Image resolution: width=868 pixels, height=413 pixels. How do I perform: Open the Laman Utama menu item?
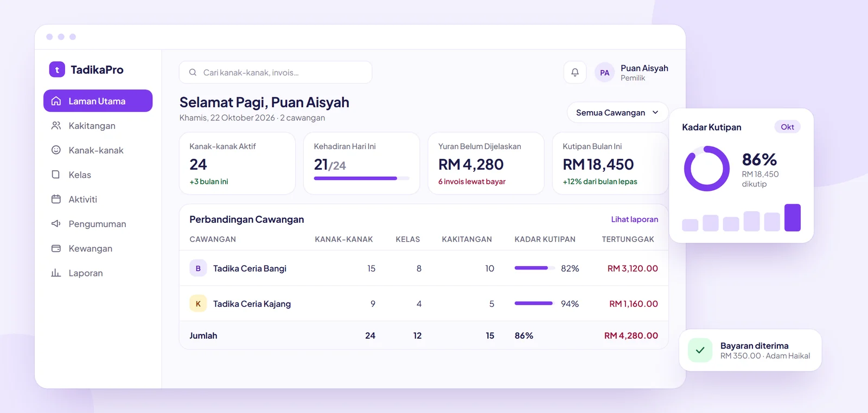(98, 101)
